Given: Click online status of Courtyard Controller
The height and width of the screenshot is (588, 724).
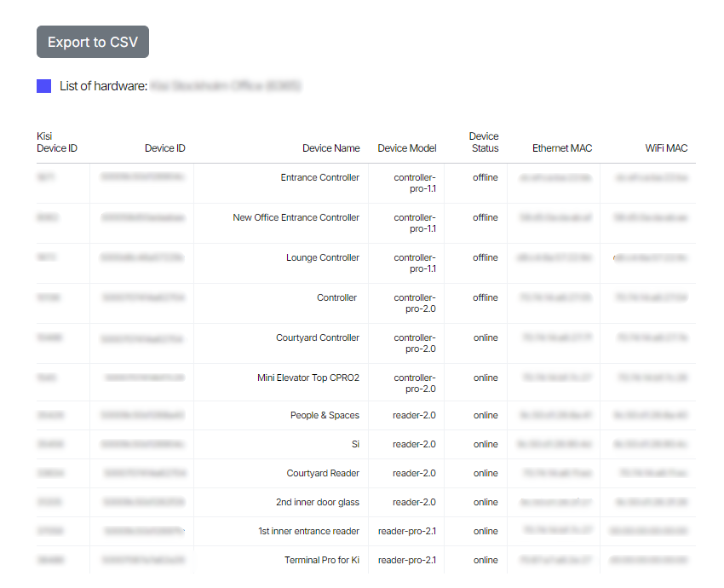Looking at the screenshot, I should coord(486,337).
